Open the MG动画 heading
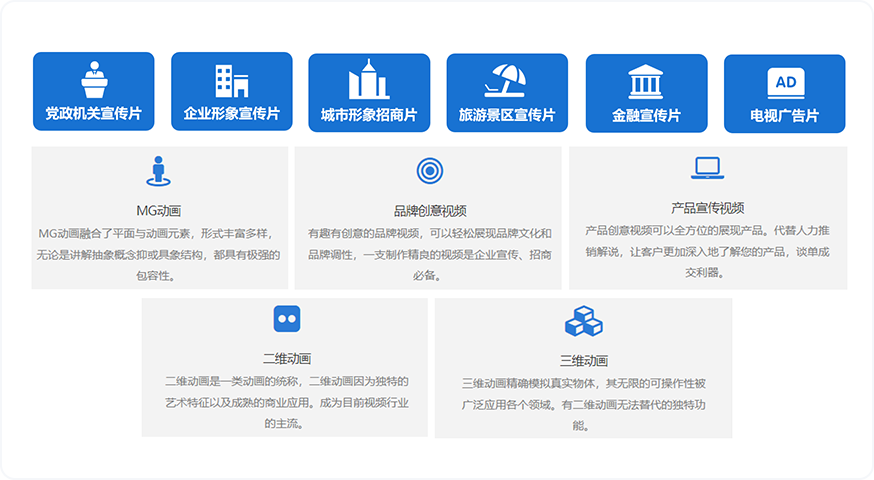Screen dimensions: 874x480 pos(158,210)
